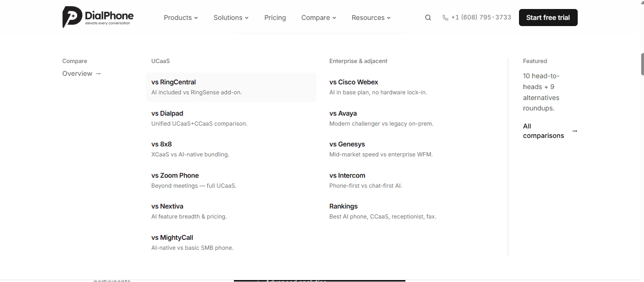This screenshot has height=282, width=644.
Task: Click Start free trial button
Action: [x=548, y=18]
